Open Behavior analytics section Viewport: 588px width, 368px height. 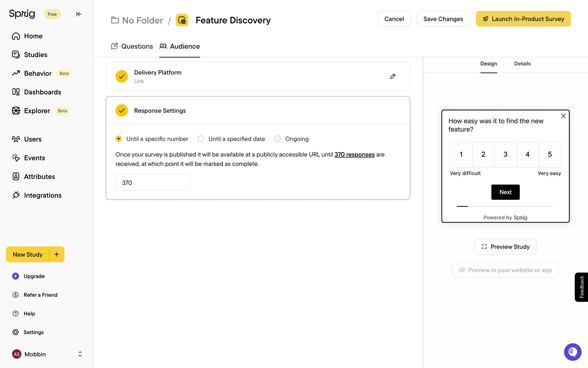click(38, 73)
